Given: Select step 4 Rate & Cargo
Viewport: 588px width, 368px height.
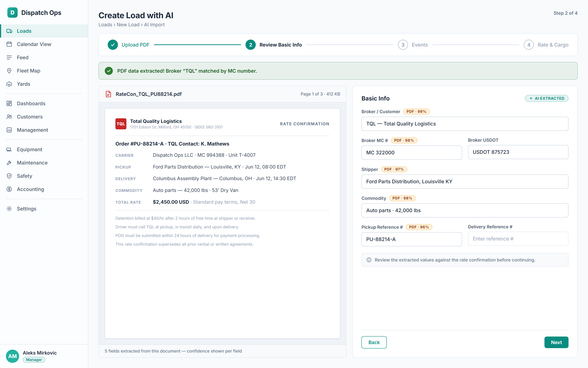Looking at the screenshot, I should (546, 45).
